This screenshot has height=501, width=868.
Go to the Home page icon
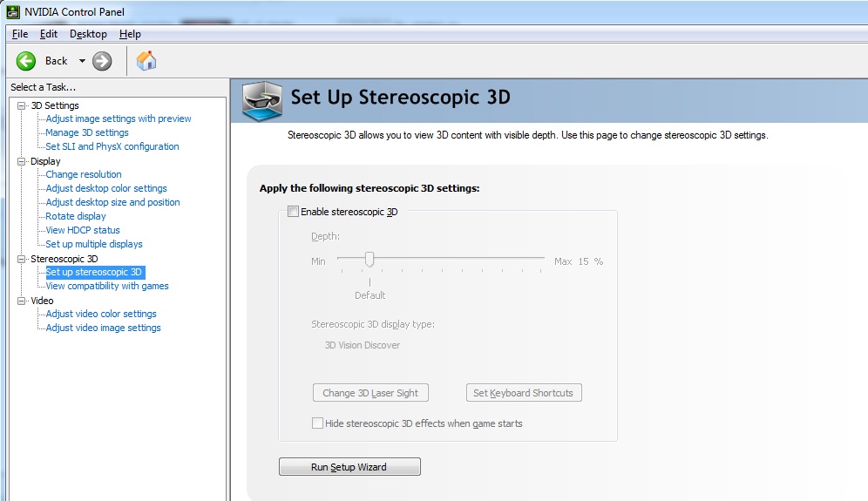pos(146,60)
